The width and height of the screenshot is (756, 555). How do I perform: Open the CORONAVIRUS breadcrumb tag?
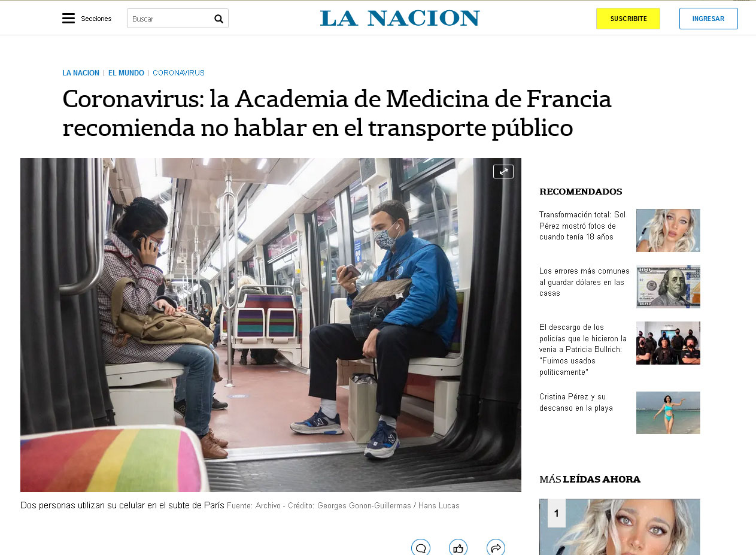(x=178, y=73)
